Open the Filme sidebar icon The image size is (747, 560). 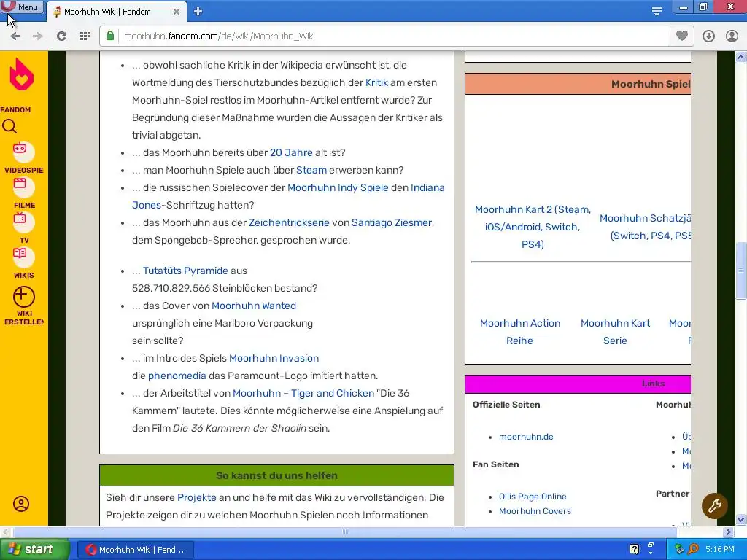click(x=23, y=187)
